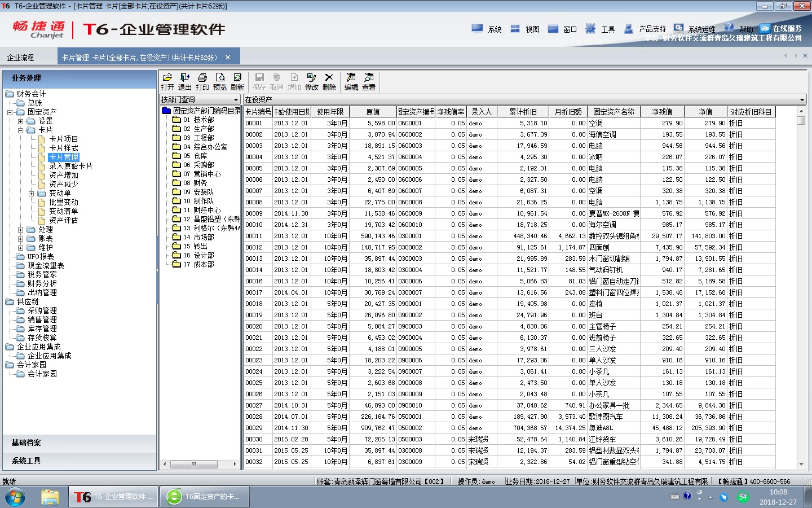Image resolution: width=812 pixels, height=508 pixels.
Task: Open 总账 under 财务会计
Action: tap(35, 103)
